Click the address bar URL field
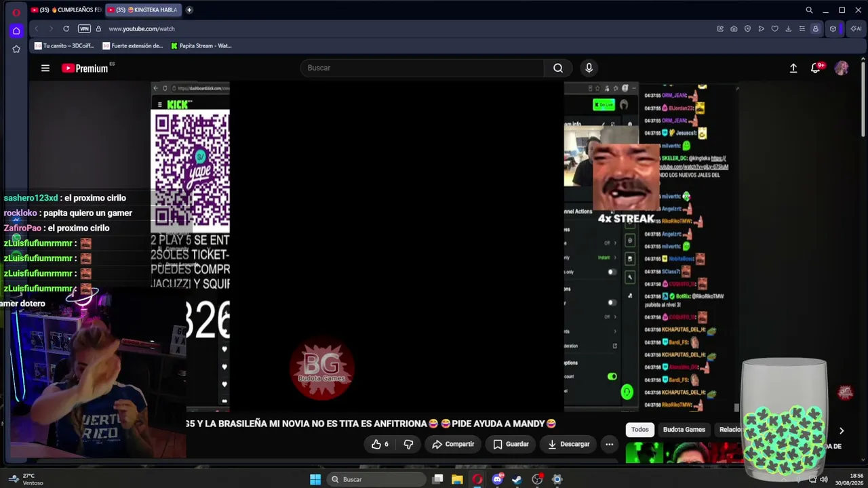 [142, 28]
